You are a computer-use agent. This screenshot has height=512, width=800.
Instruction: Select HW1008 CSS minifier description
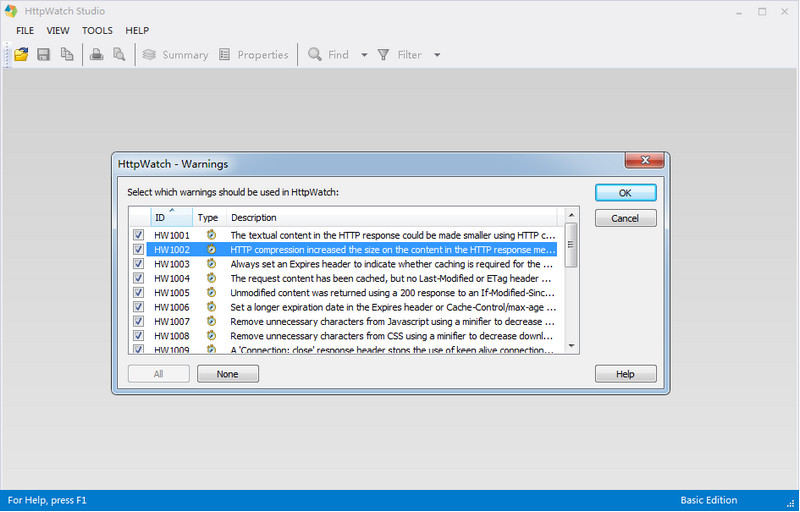pos(391,336)
